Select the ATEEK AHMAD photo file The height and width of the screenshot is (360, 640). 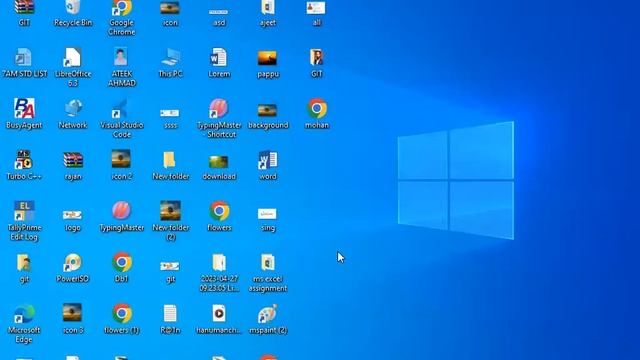(x=122, y=67)
